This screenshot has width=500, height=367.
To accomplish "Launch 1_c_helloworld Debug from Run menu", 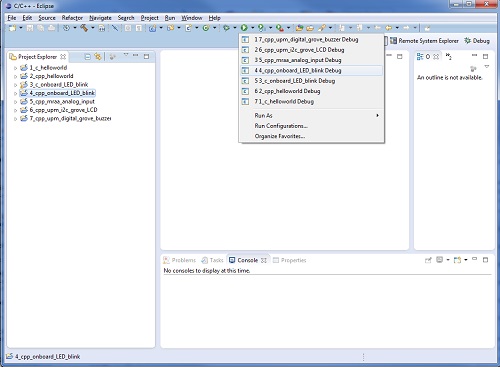I will (x=312, y=101).
